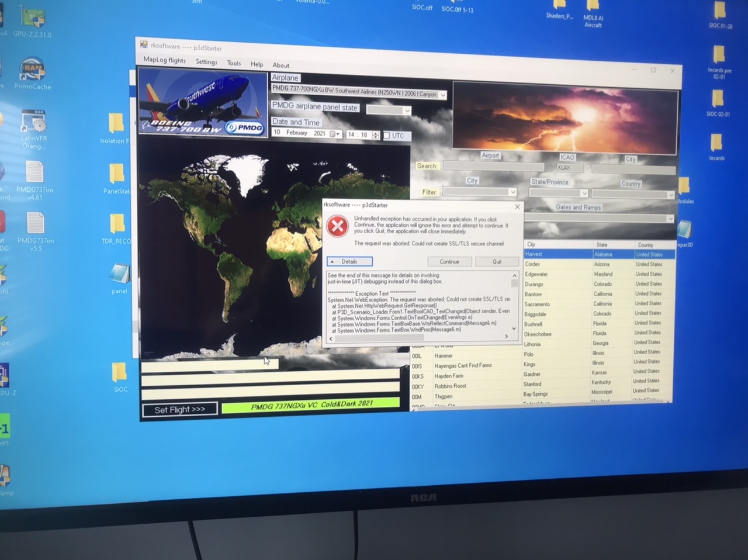The height and width of the screenshot is (560, 748).
Task: Select the SIOC folder on left desktop
Action: pyautogui.click(x=120, y=377)
